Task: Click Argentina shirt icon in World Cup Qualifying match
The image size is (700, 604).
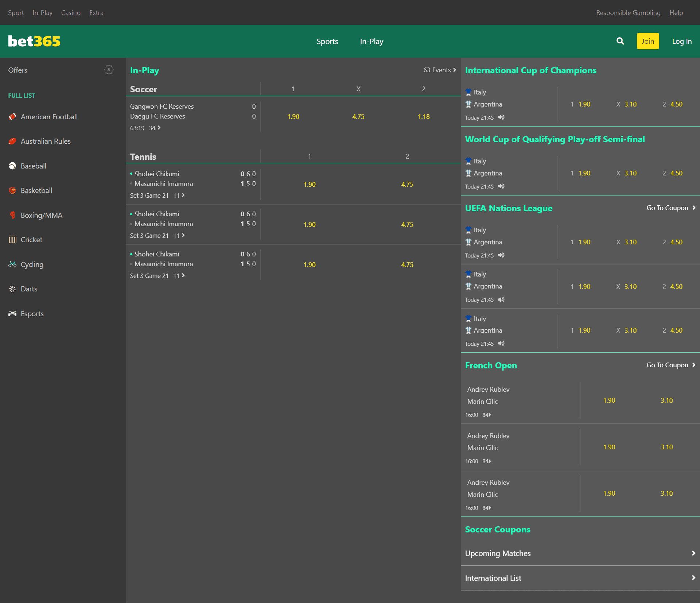Action: coord(468,173)
